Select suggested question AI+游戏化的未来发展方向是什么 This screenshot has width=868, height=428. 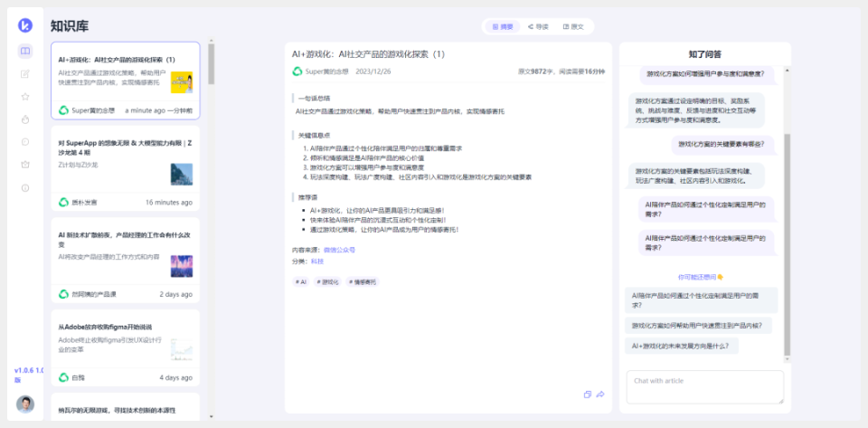tap(682, 346)
